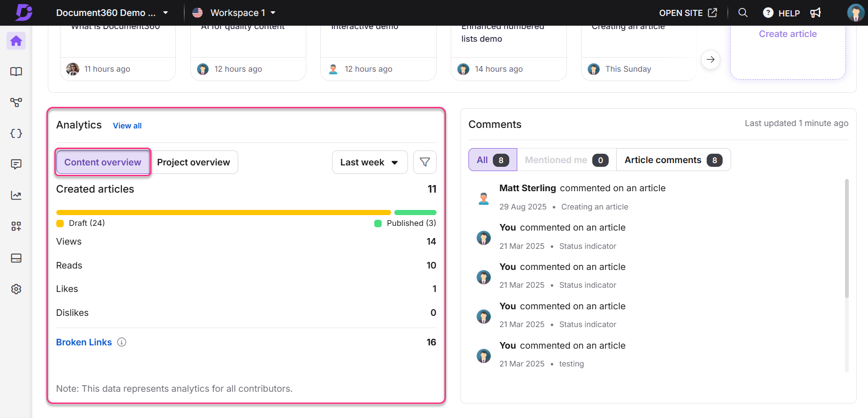The width and height of the screenshot is (868, 418).
Task: Click the 'Last updated 1 minute ago' text
Action: coord(797,123)
